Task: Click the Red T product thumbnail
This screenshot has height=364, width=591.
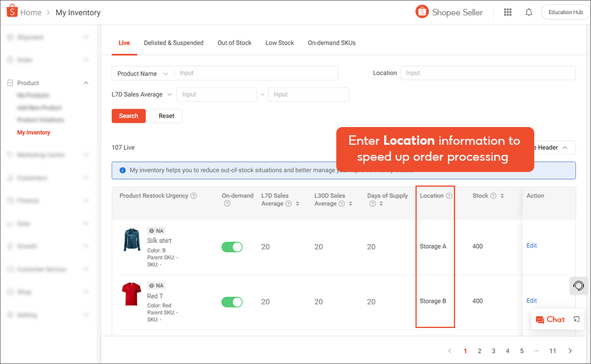Action: coord(131,294)
